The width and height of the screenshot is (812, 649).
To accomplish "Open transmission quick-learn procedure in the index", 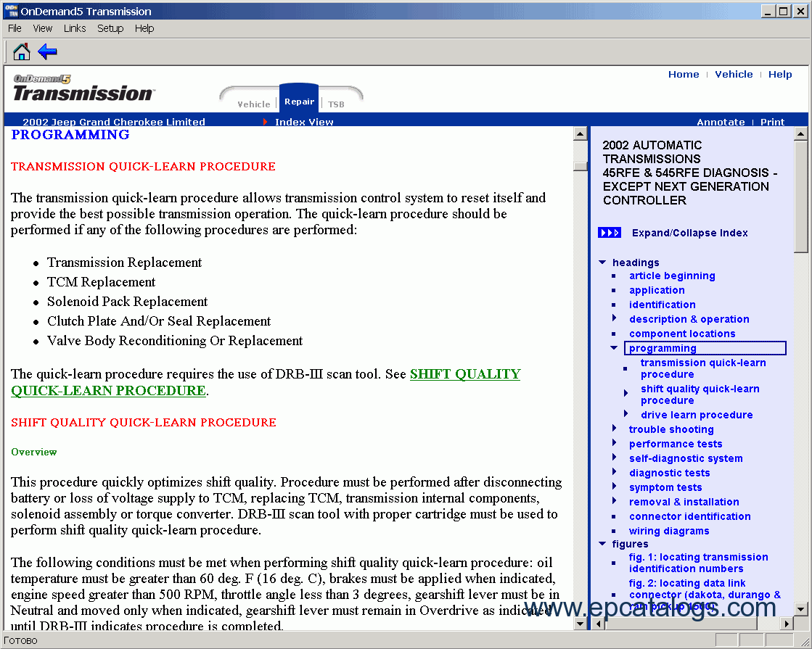I will click(x=703, y=368).
